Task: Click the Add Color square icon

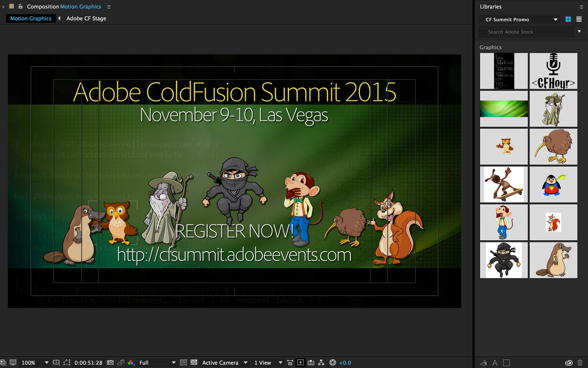Action: click(x=507, y=363)
